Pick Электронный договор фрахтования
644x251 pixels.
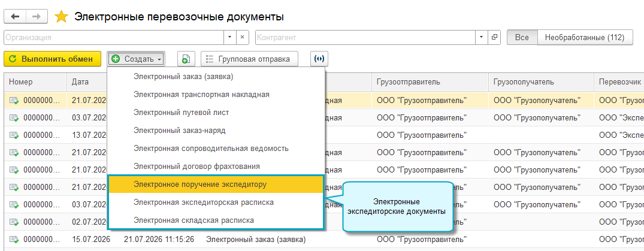(x=216, y=167)
